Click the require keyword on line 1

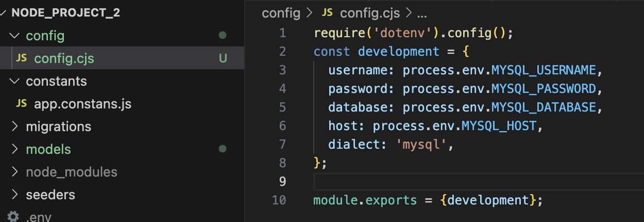point(339,33)
